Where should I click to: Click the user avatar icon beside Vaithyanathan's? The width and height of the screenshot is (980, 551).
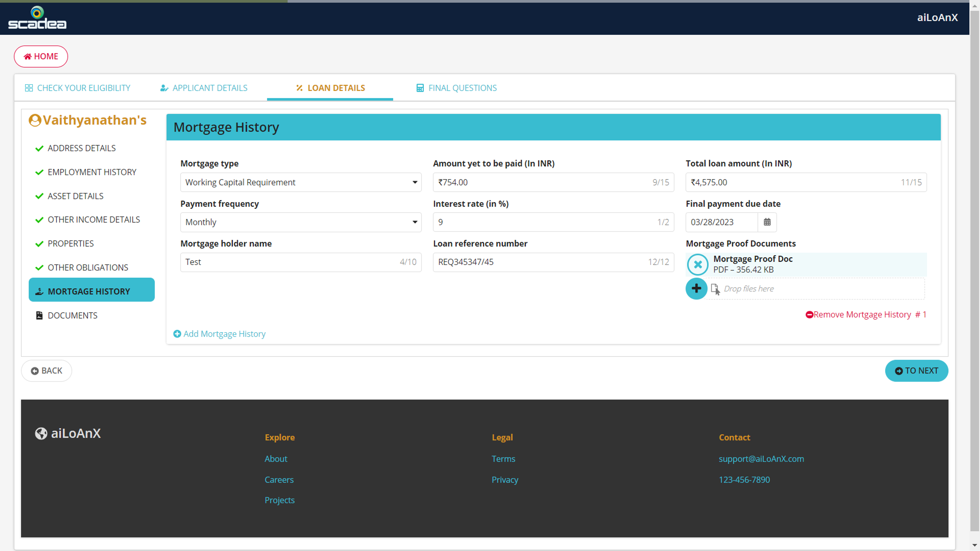tap(35, 120)
